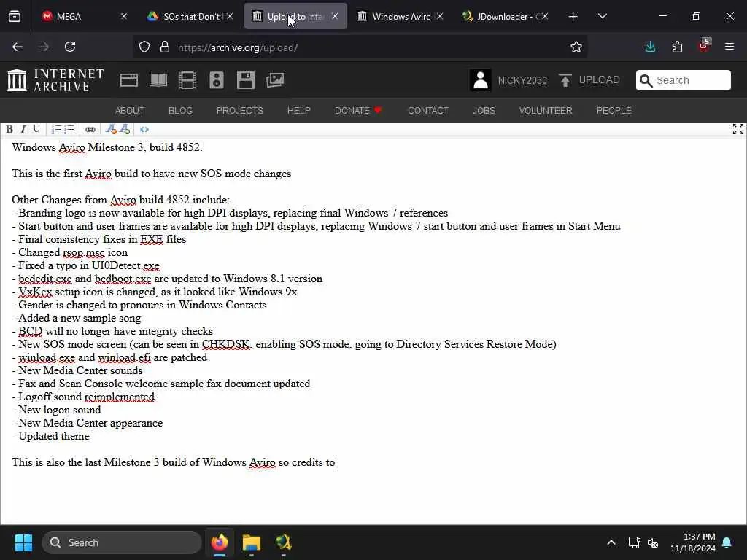
Task: Click the taskbar Search box
Action: pos(122,542)
